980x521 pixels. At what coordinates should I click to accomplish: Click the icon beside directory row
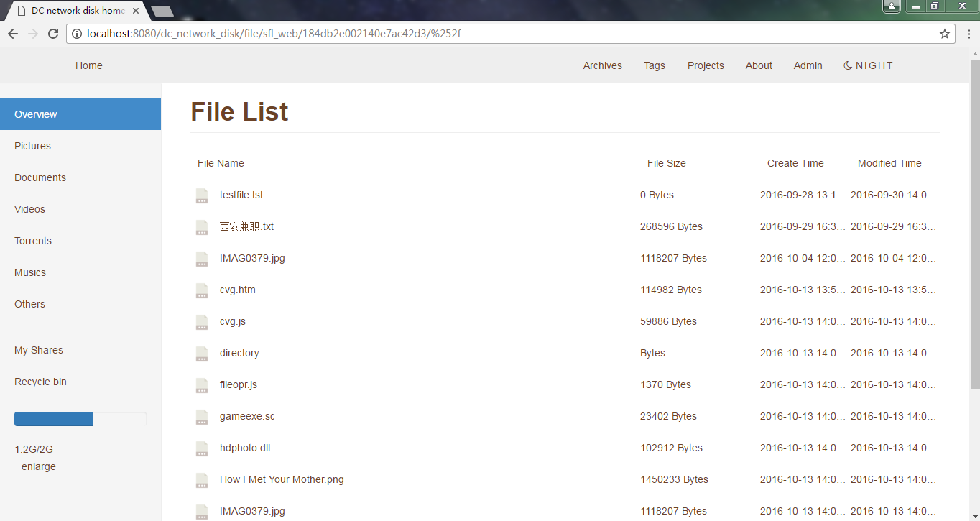[202, 354]
